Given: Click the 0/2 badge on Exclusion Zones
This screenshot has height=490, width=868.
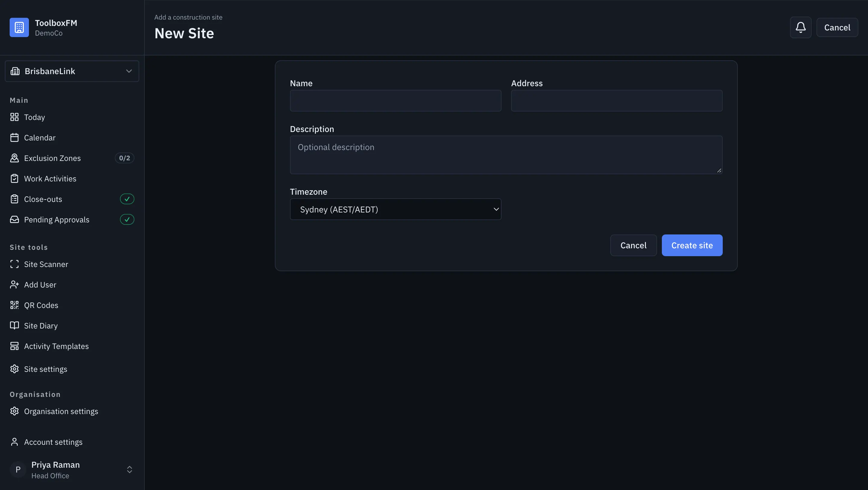Looking at the screenshot, I should [125, 158].
